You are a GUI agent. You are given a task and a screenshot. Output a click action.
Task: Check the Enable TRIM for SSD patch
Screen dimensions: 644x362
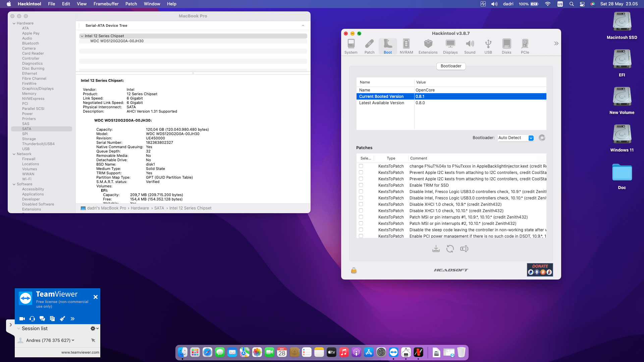coord(361,185)
